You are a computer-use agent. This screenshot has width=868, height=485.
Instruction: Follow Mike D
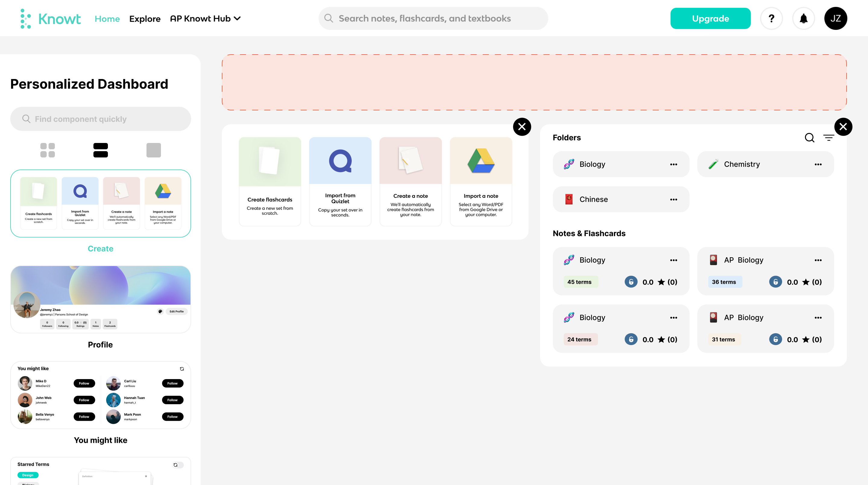click(84, 383)
